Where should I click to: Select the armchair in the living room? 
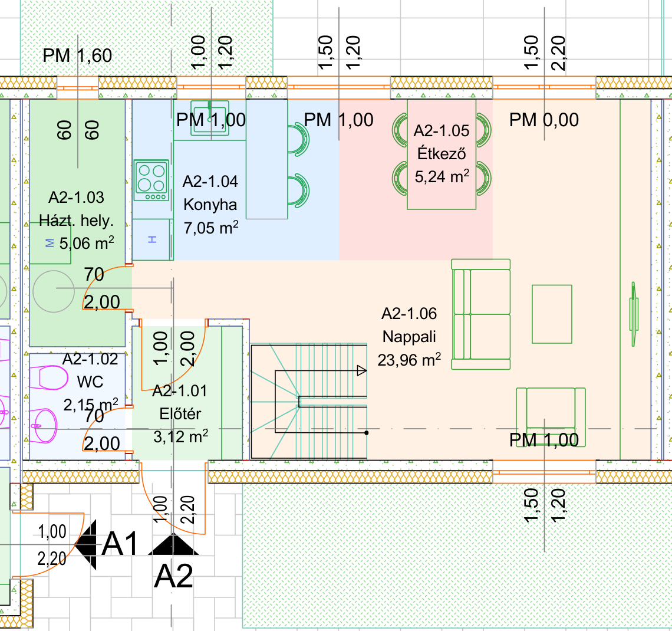pyautogui.click(x=551, y=417)
